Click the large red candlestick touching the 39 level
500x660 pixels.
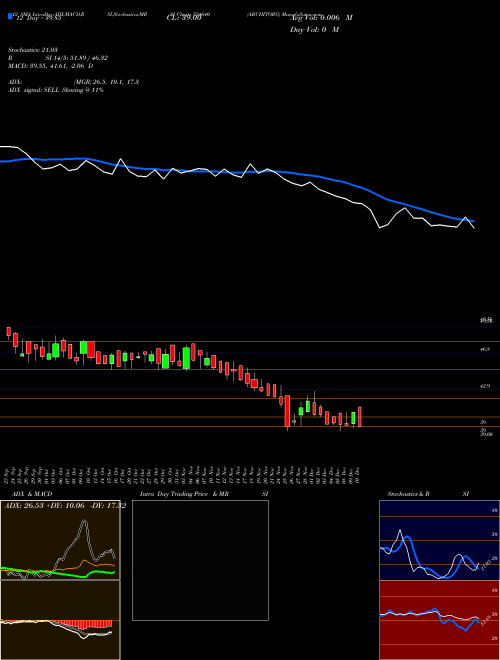[x=287, y=411]
